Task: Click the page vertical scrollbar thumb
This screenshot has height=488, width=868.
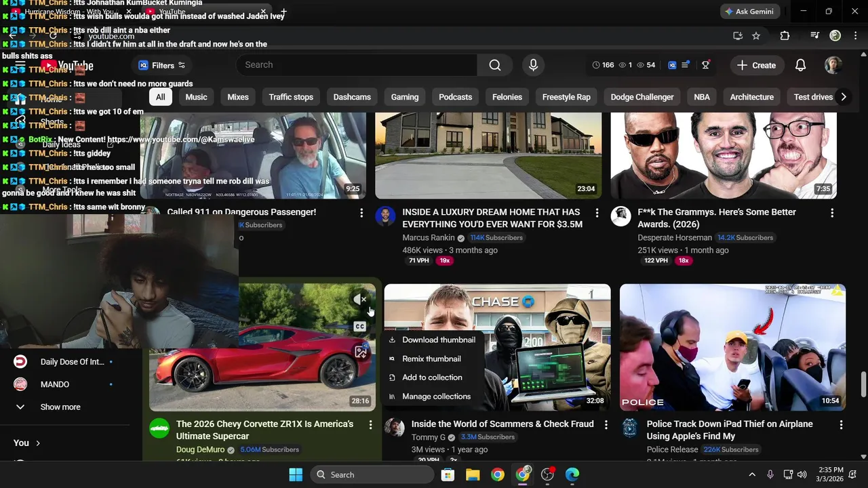Action: pyautogui.click(x=863, y=384)
